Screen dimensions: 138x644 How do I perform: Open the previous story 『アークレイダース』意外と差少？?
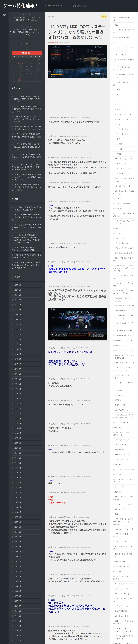coord(27,32)
